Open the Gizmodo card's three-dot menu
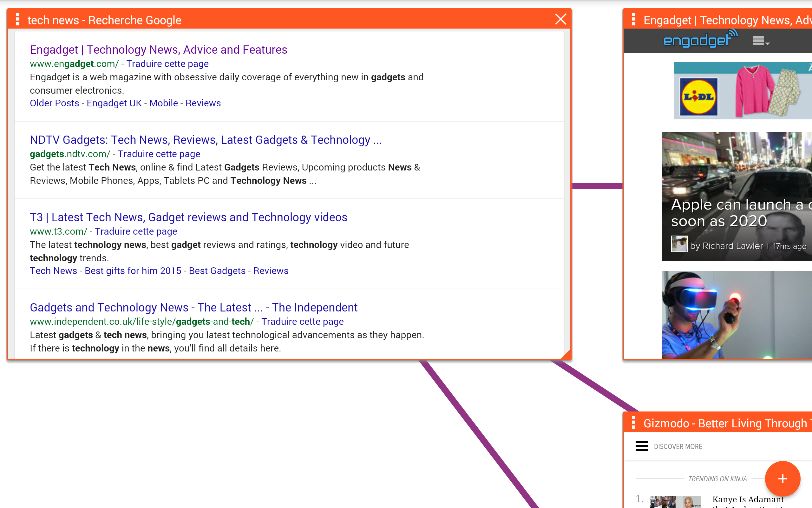 click(633, 423)
